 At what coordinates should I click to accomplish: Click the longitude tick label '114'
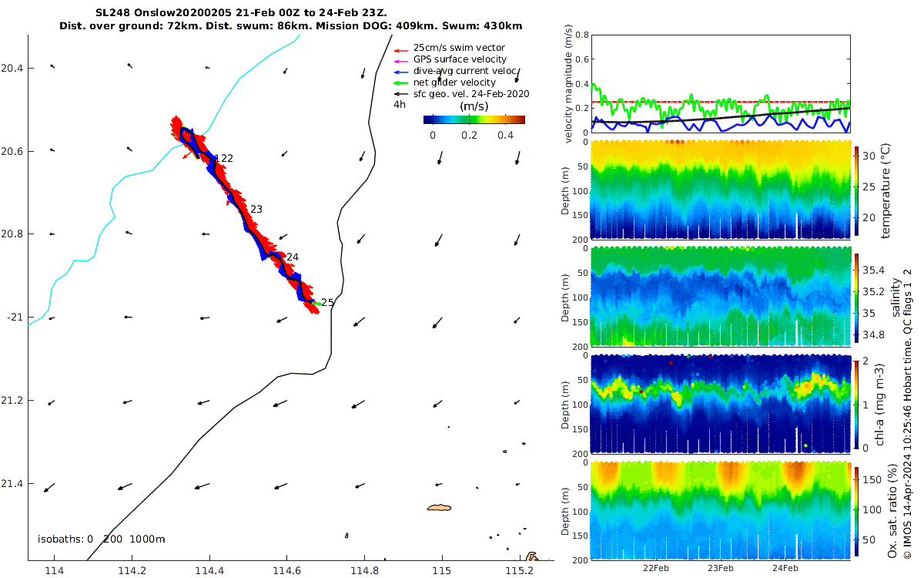click(54, 571)
